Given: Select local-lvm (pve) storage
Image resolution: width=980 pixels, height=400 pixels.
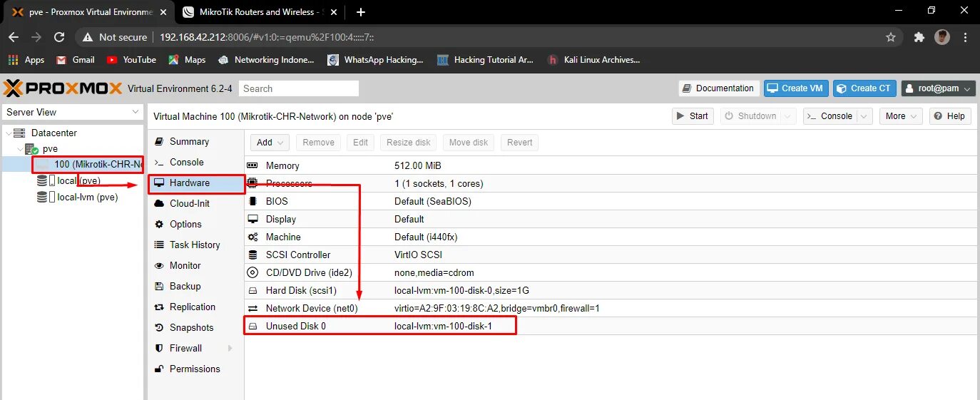Looking at the screenshot, I should (87, 198).
